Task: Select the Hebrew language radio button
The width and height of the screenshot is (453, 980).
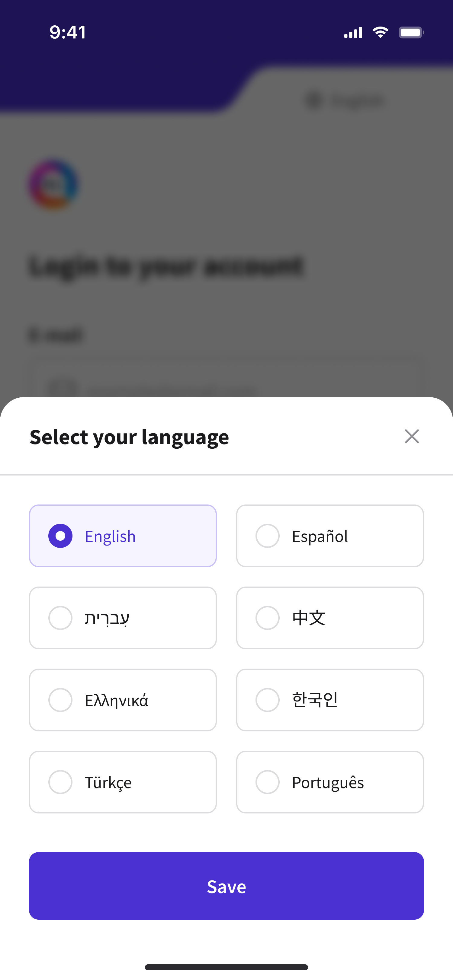Action: click(60, 618)
